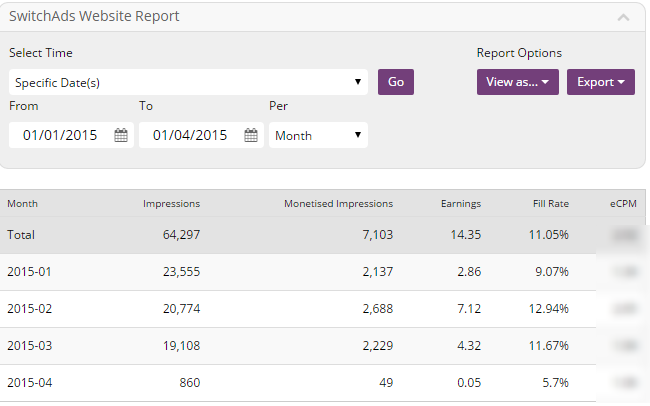The width and height of the screenshot is (650, 406).
Task: Open the From date calendar icon
Action: (x=121, y=135)
